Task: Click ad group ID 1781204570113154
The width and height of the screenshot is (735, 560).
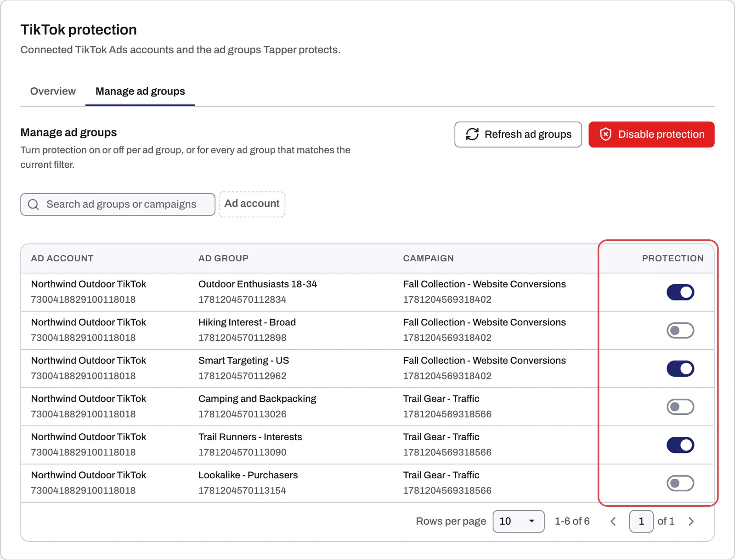Action: 243,491
